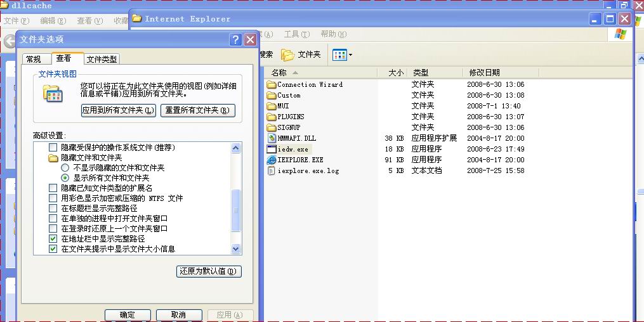Image resolution: width=644 pixels, height=322 pixels.
Task: Sort files by 修改日期 column header
Action: [501, 73]
